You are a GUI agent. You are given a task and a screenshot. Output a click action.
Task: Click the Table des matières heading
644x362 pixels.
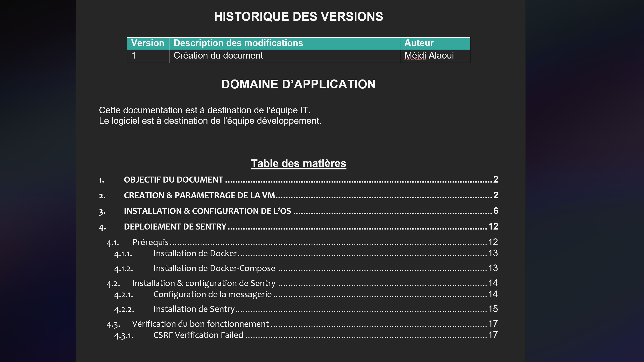(298, 163)
